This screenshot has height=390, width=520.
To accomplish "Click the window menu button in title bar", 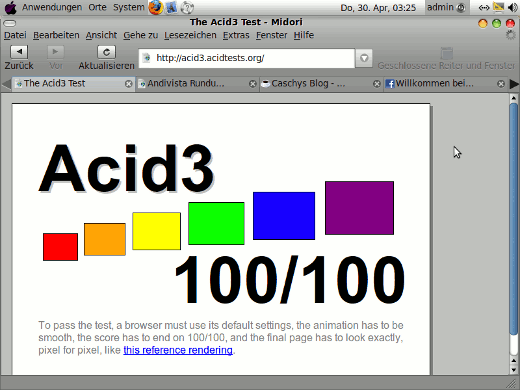I will [x=9, y=23].
